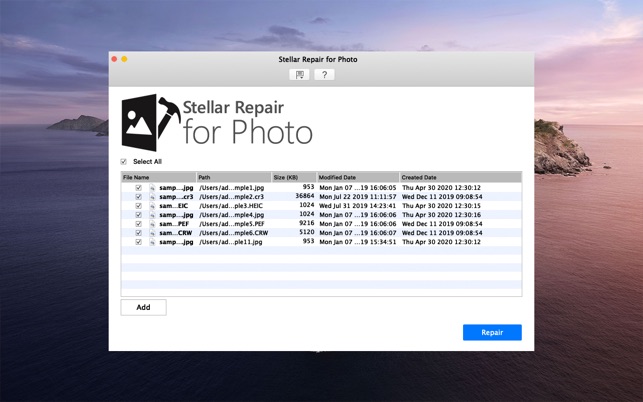Click the Stellar Repair photo hammer logo
Image resolution: width=643 pixels, height=402 pixels.
point(151,123)
